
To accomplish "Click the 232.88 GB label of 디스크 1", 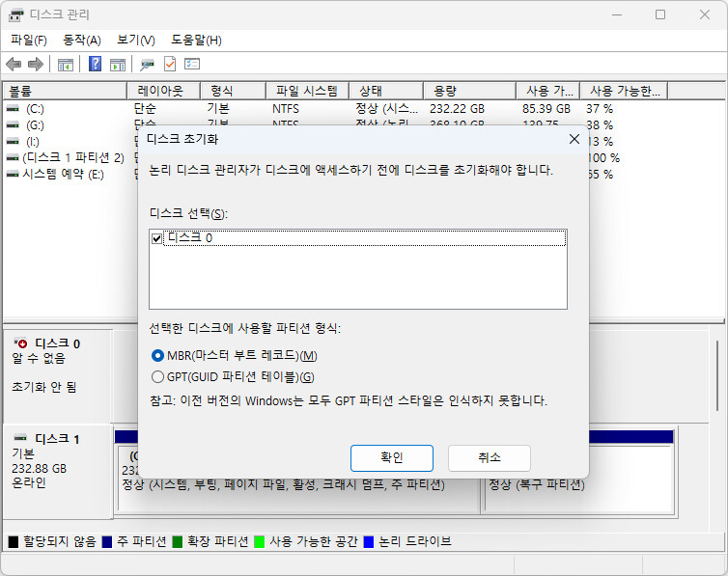I will pos(39,468).
